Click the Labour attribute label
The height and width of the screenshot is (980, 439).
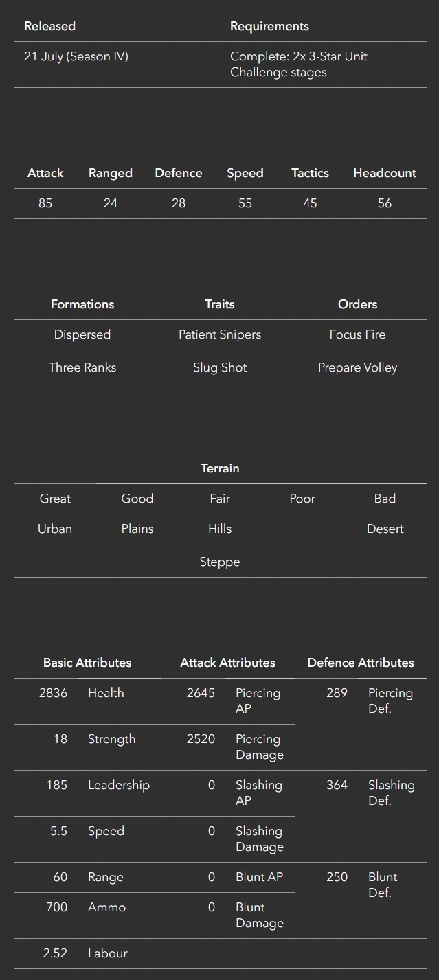108,953
